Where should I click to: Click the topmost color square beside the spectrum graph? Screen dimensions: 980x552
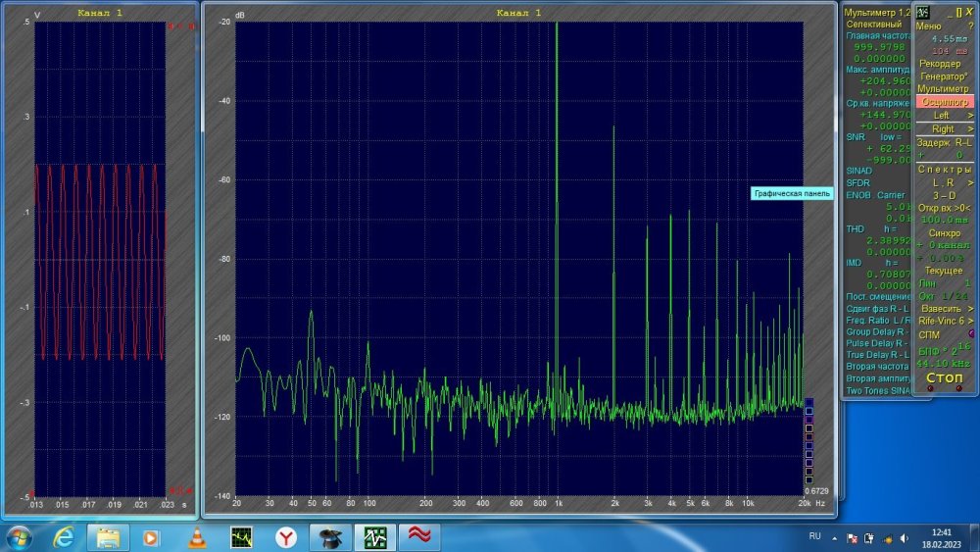[x=808, y=403]
